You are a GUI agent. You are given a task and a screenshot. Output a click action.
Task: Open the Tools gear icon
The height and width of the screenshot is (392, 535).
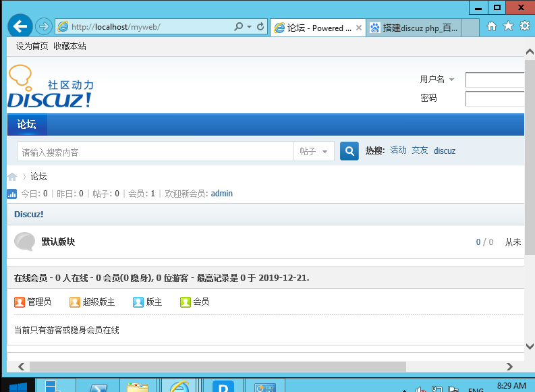[x=525, y=26]
